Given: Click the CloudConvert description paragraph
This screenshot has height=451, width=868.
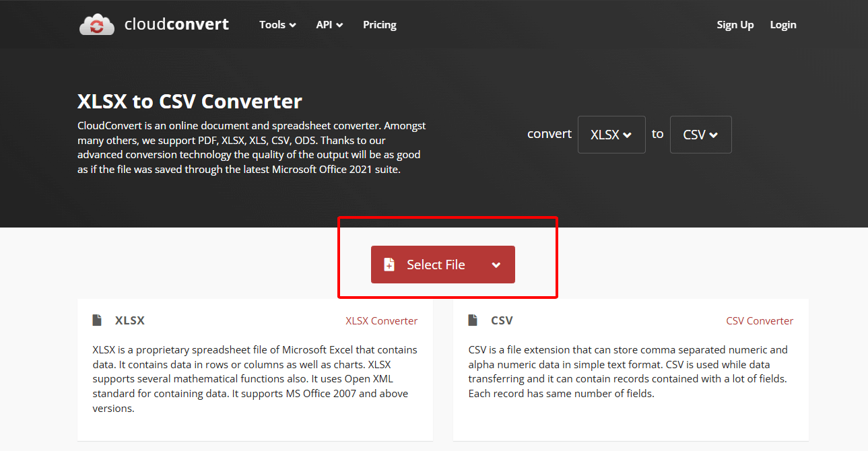Looking at the screenshot, I should point(252,147).
